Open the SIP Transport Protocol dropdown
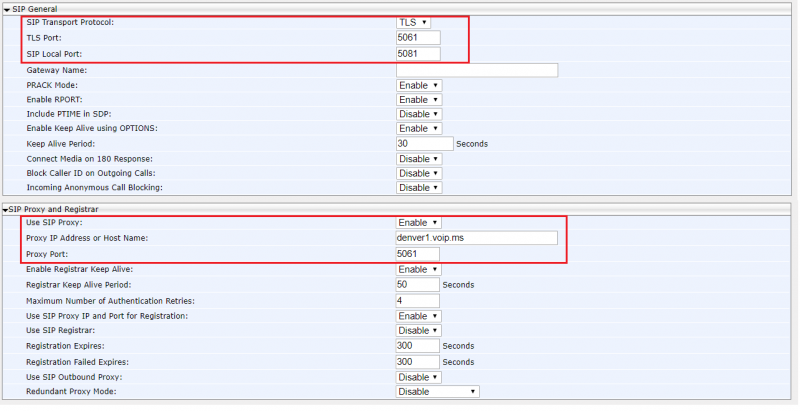The height and width of the screenshot is (411, 800). (x=413, y=22)
